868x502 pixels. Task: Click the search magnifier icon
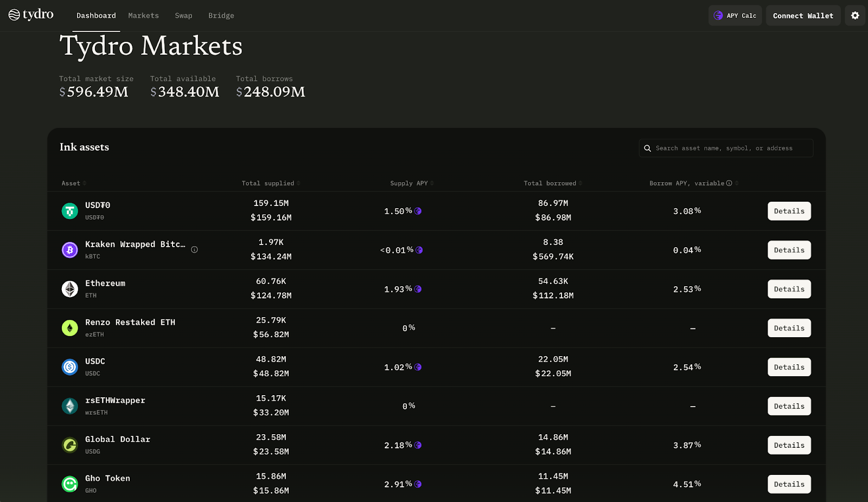tap(647, 148)
